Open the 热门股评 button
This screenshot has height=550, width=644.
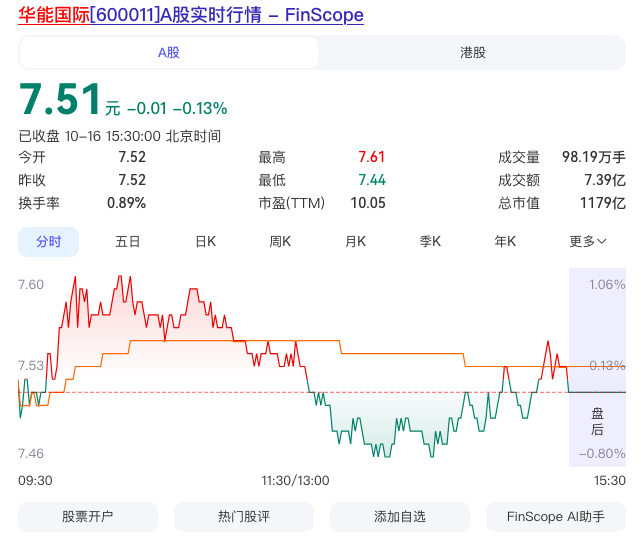(244, 517)
